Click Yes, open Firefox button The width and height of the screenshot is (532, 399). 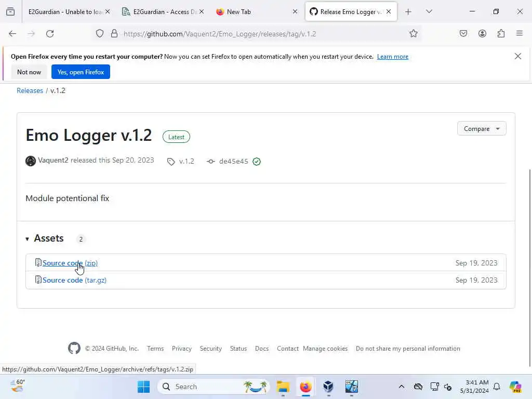[x=81, y=72]
